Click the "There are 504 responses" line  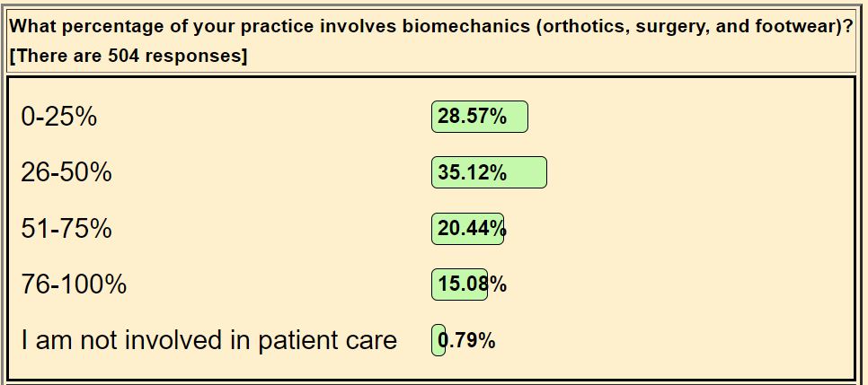128,56
